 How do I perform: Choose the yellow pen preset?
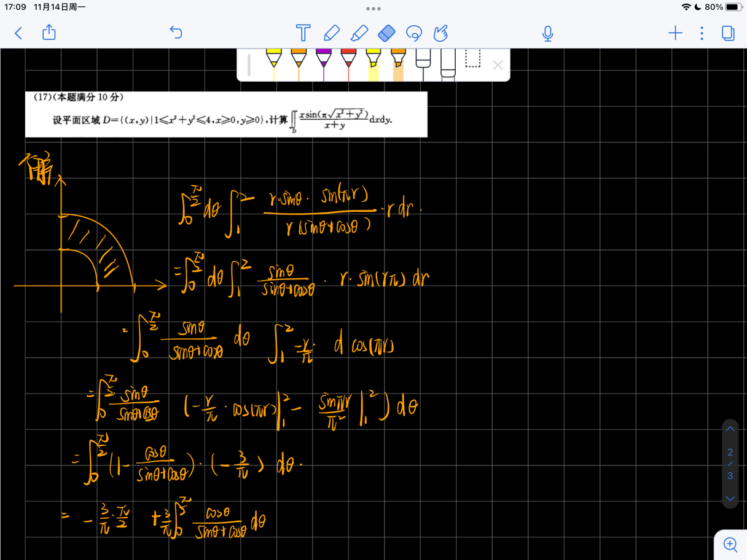coord(274,64)
